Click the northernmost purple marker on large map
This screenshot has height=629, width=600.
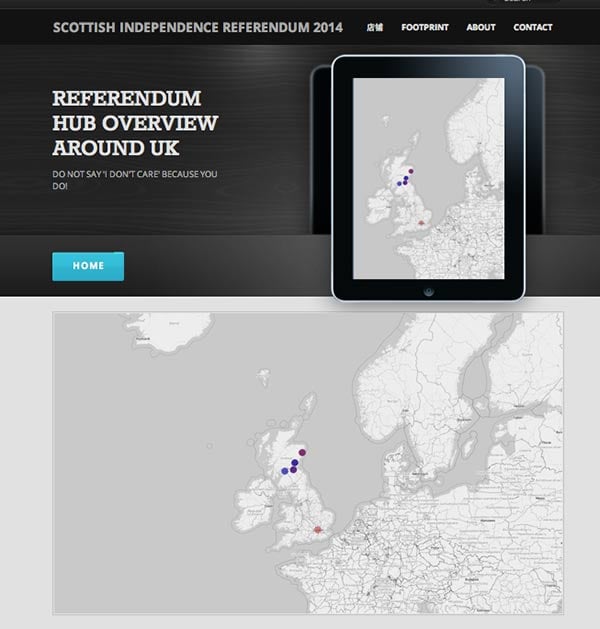click(x=302, y=451)
